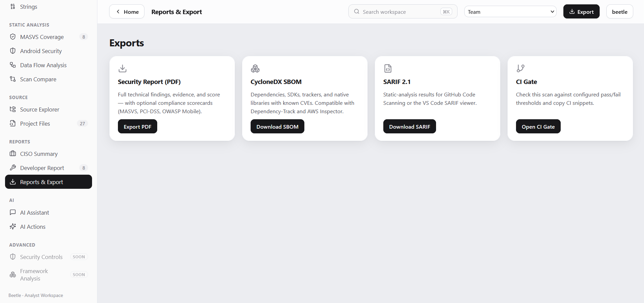Click the STATIC ANALYSIS section label
Screen dimensions: 644x303
pos(29,25)
